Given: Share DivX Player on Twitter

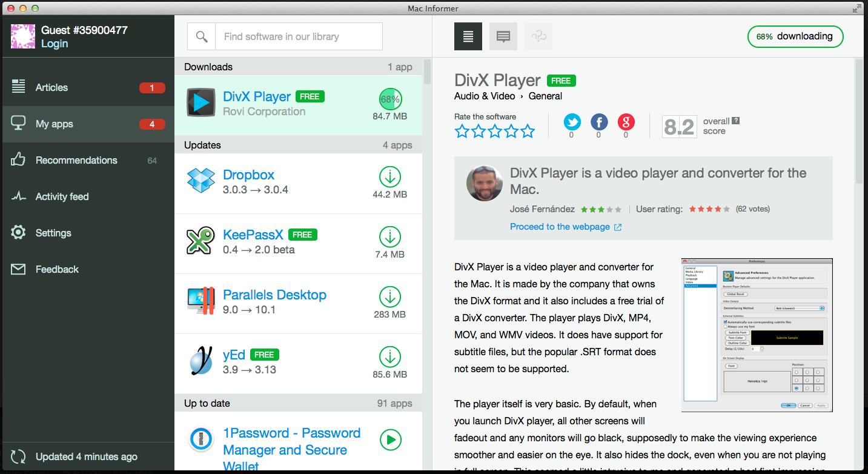Looking at the screenshot, I should (x=572, y=122).
